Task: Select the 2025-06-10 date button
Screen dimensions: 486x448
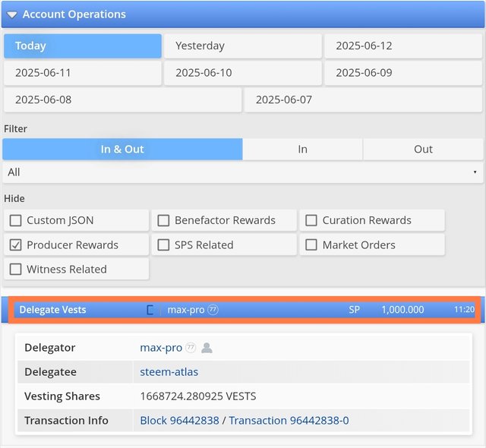Action: click(x=243, y=73)
